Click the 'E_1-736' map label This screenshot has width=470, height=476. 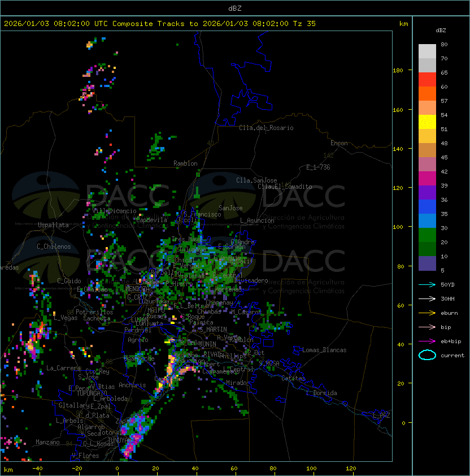pos(318,167)
